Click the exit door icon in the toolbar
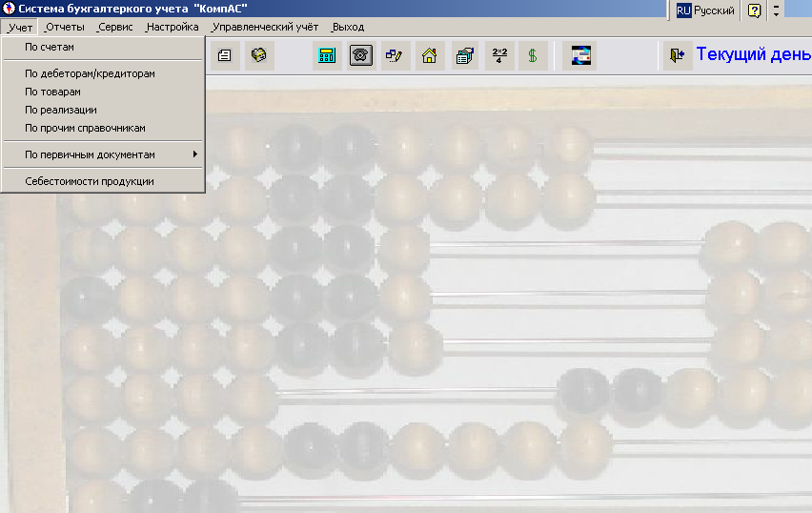This screenshot has width=812, height=513. click(678, 55)
